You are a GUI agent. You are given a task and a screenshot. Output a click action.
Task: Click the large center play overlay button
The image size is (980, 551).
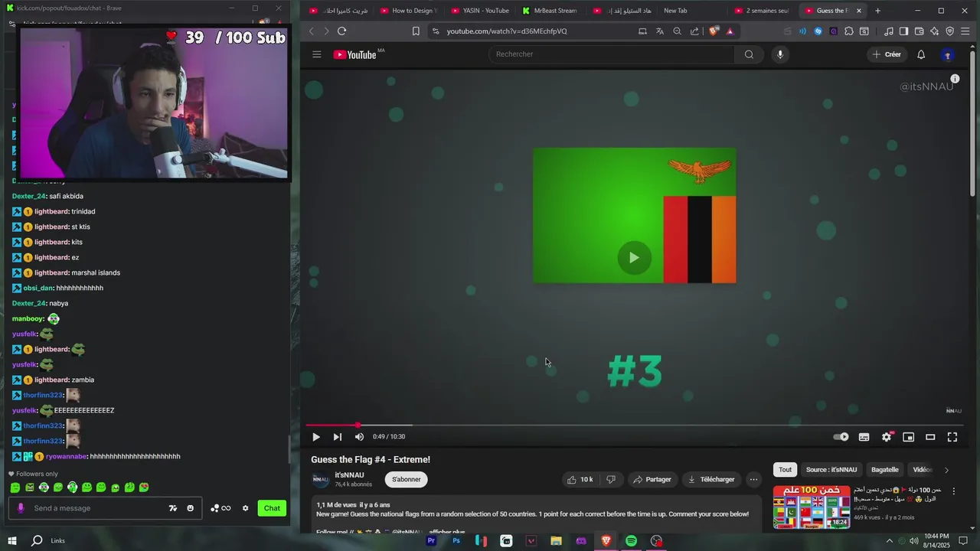[634, 258]
